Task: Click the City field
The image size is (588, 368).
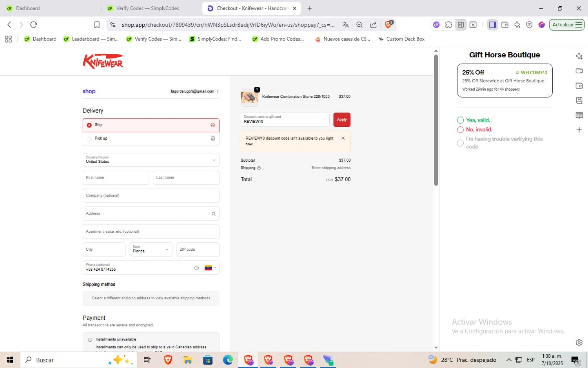Action: point(104,250)
